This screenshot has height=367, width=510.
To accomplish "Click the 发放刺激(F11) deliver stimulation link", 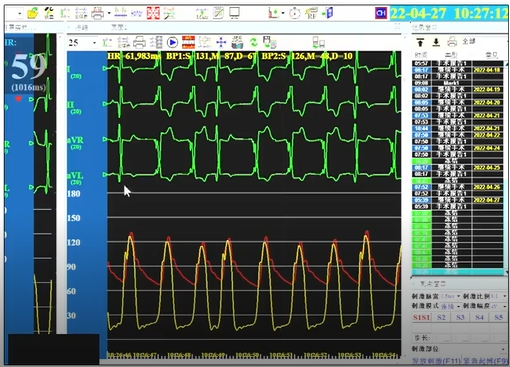I will (436, 361).
